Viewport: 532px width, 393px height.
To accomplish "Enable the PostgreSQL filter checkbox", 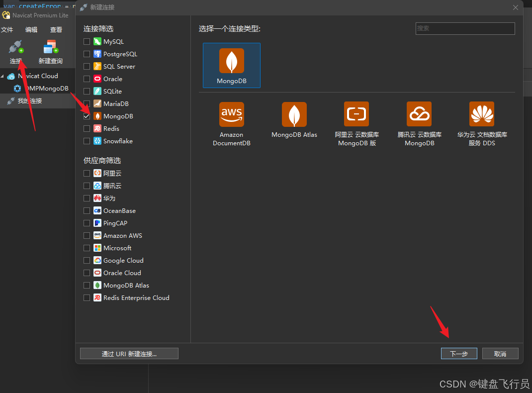I will 87,54.
